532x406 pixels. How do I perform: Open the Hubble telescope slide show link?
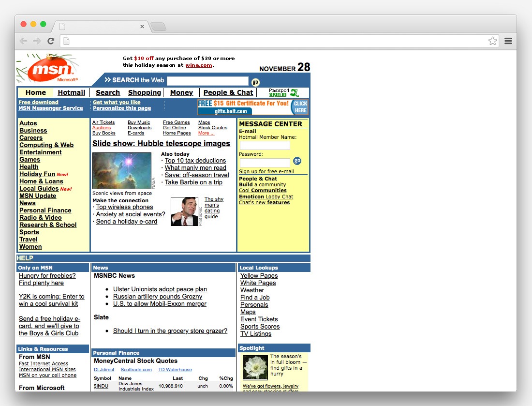click(x=161, y=144)
